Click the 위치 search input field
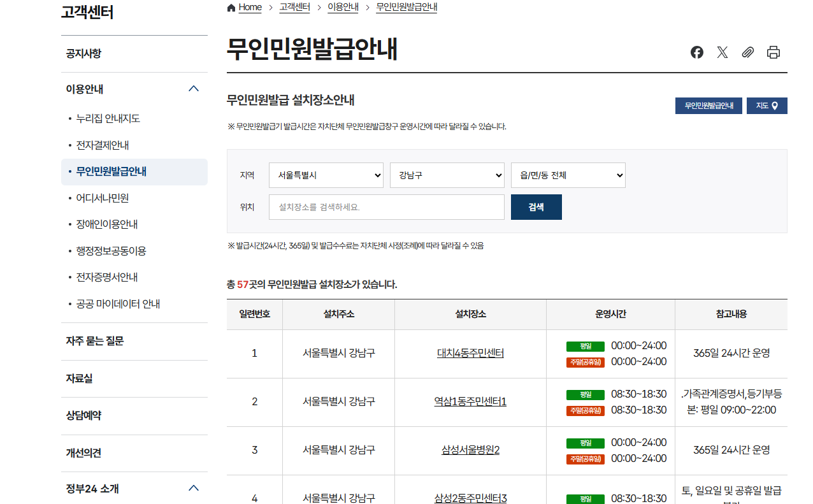The height and width of the screenshot is (504, 813). (x=386, y=206)
